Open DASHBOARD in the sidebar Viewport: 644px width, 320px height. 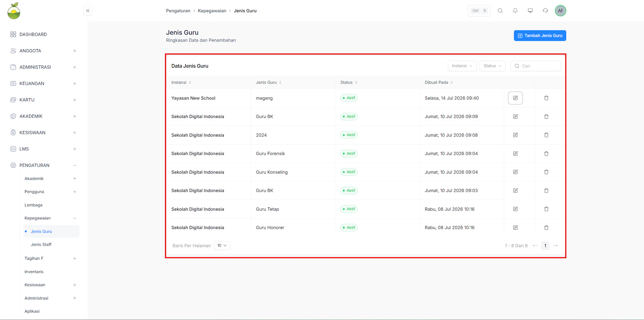(x=33, y=35)
